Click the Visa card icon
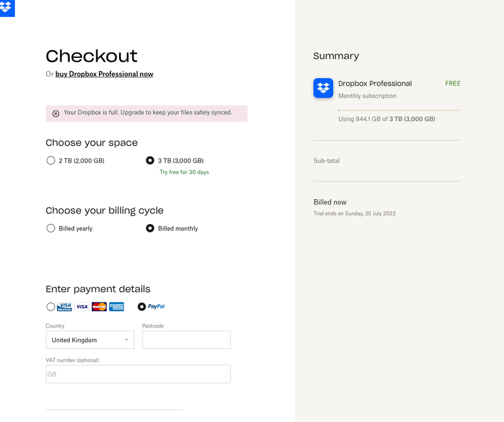This screenshot has height=422, width=504. pyautogui.click(x=82, y=307)
